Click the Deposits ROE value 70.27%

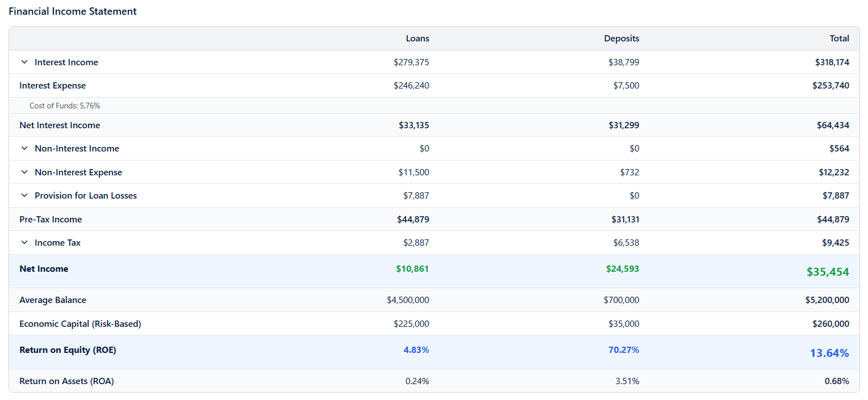coord(624,350)
